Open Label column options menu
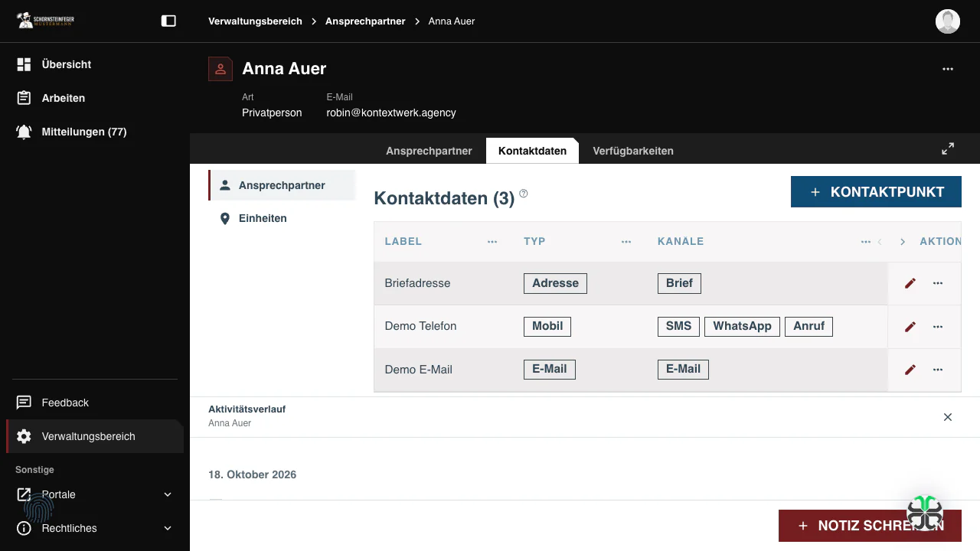The height and width of the screenshot is (551, 980). [x=492, y=242]
